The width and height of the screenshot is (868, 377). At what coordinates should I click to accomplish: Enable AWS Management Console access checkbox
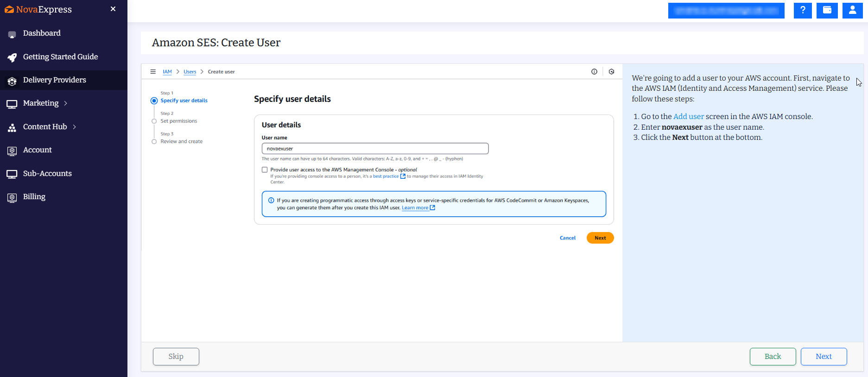click(265, 170)
